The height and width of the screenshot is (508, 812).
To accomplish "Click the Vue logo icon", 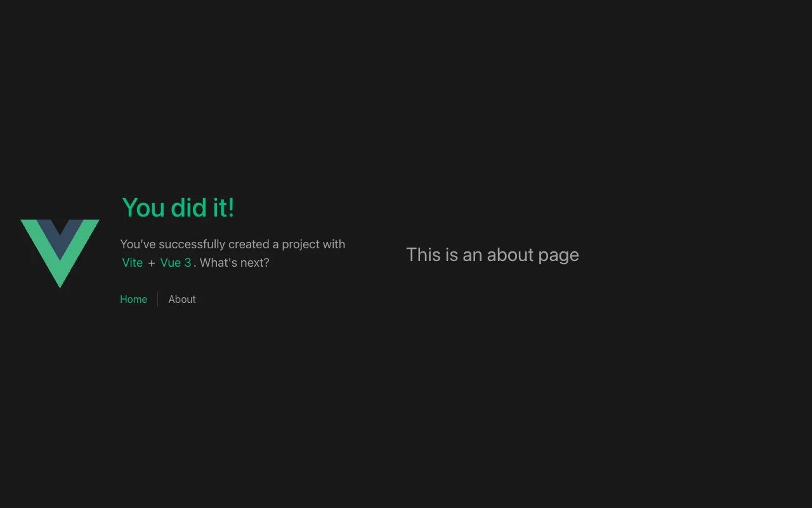I will pos(60,253).
